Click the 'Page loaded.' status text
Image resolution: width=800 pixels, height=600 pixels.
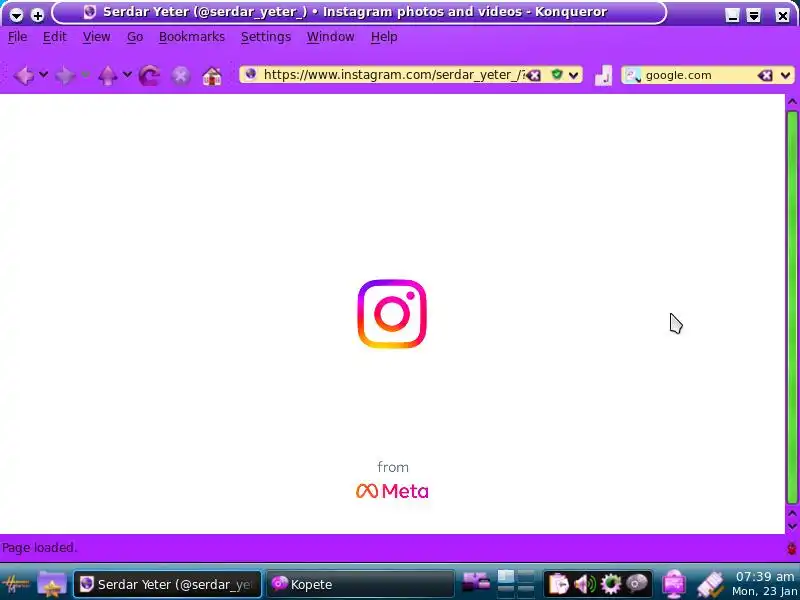coord(39,548)
